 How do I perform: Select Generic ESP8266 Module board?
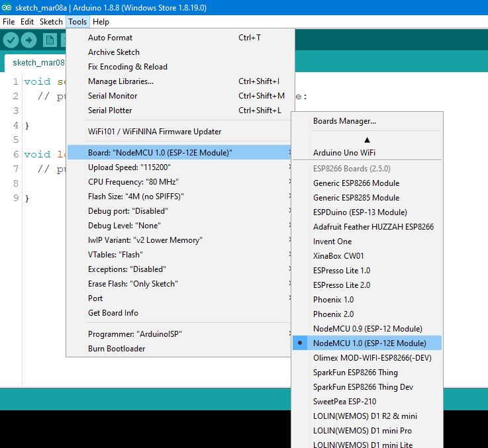(367, 183)
